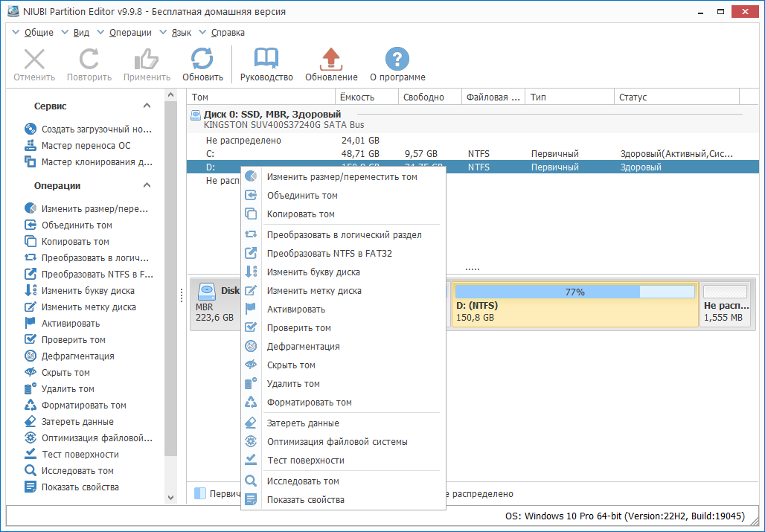Collapse the Сервис section chevron
This screenshot has width=765, height=532.
[x=147, y=106]
